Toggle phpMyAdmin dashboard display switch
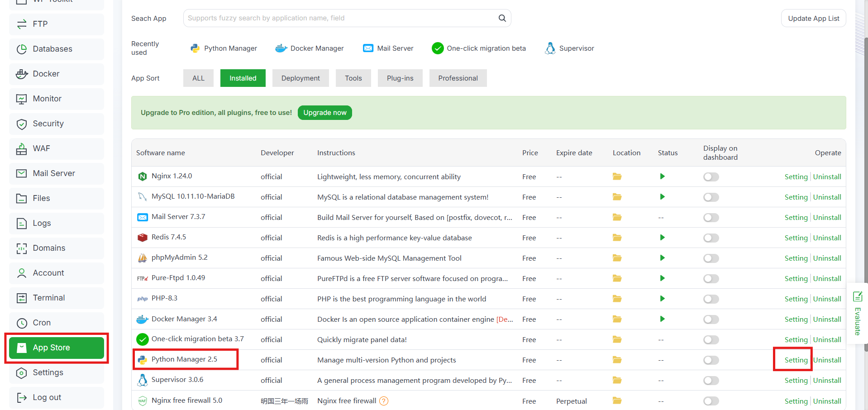The height and width of the screenshot is (410, 868). pyautogui.click(x=711, y=258)
